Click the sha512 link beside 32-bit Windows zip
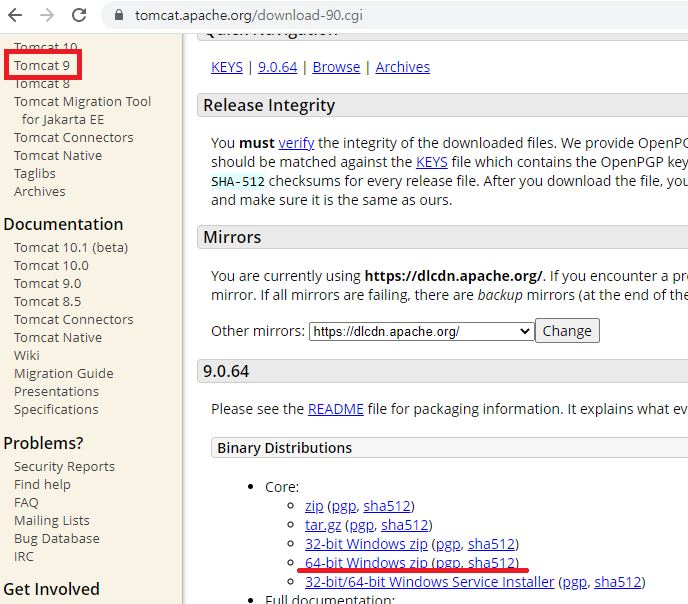This screenshot has height=604, width=688. tap(491, 544)
